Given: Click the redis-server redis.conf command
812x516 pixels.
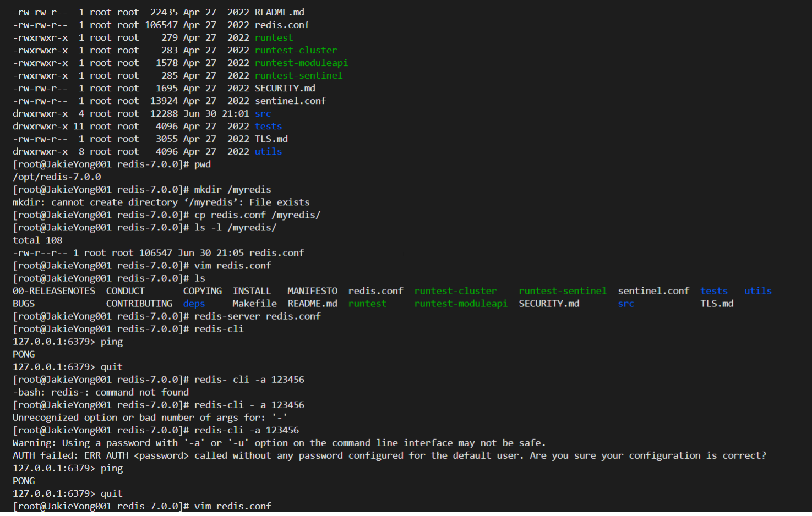Looking at the screenshot, I should (257, 316).
